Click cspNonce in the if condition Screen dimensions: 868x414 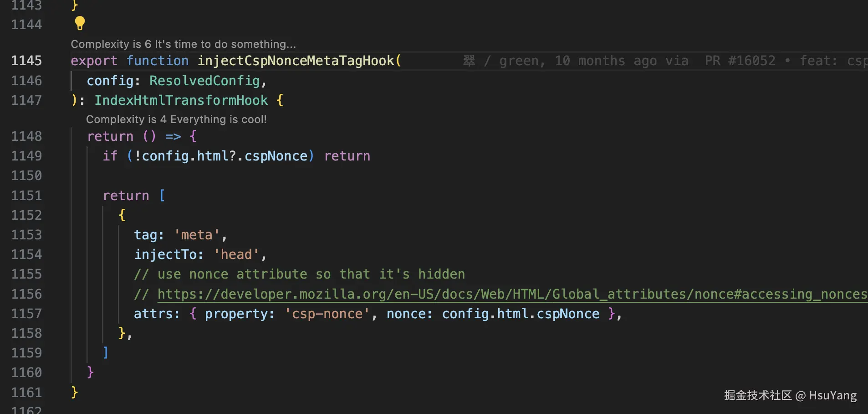(276, 156)
